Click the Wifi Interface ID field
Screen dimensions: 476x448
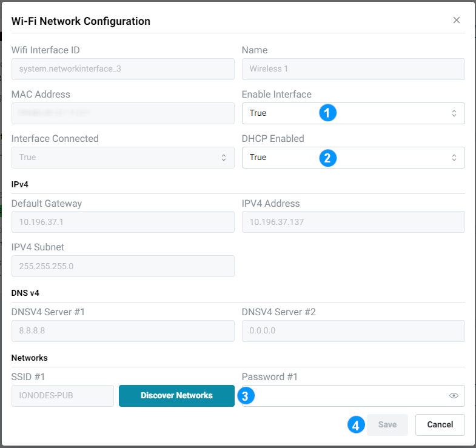(x=123, y=69)
